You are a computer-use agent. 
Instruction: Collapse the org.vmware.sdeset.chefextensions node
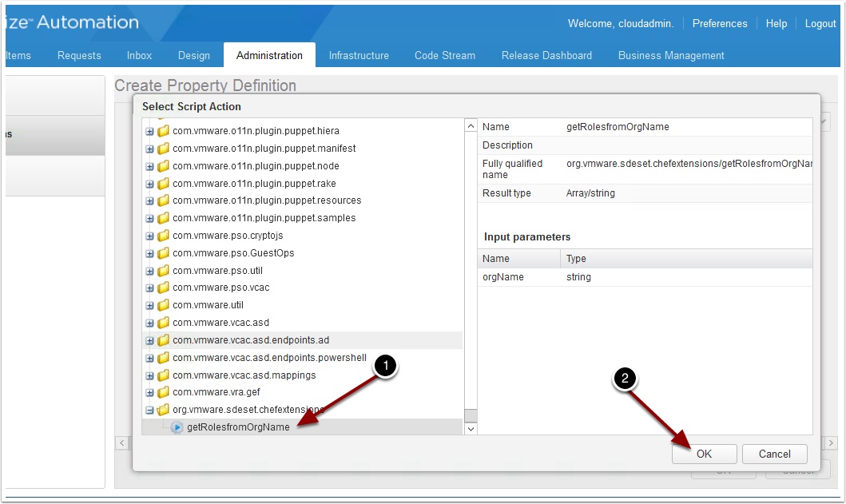point(149,411)
